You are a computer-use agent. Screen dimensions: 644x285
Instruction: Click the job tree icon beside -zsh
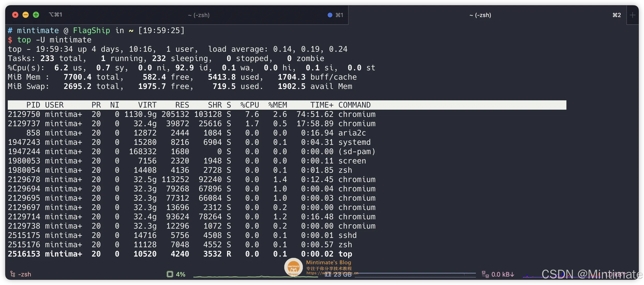click(x=13, y=274)
